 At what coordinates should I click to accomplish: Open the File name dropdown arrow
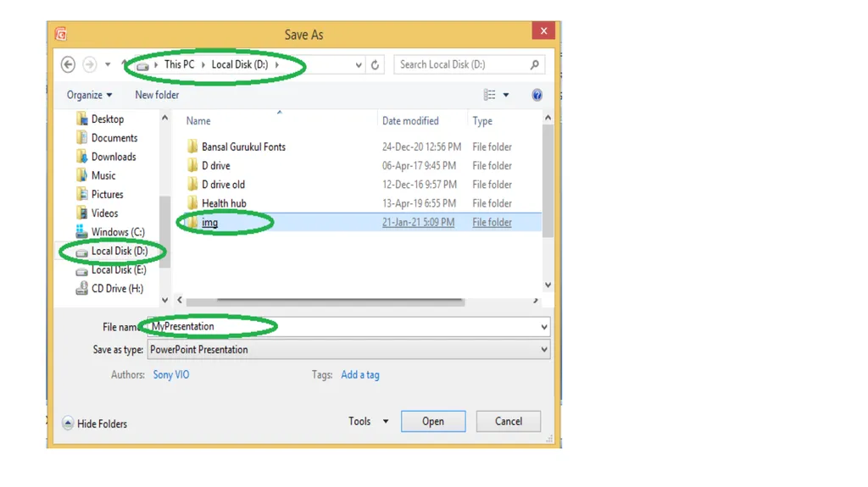[x=544, y=327]
